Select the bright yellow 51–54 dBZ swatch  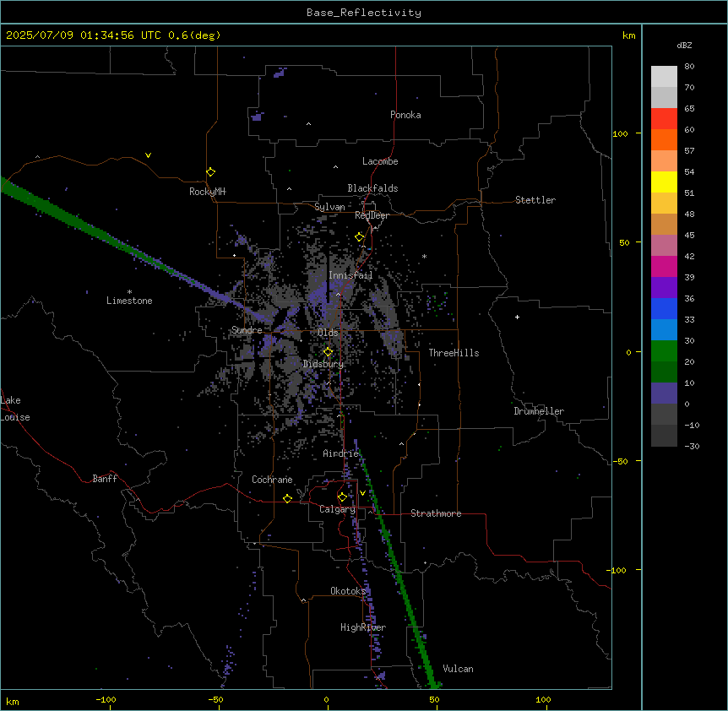664,182
